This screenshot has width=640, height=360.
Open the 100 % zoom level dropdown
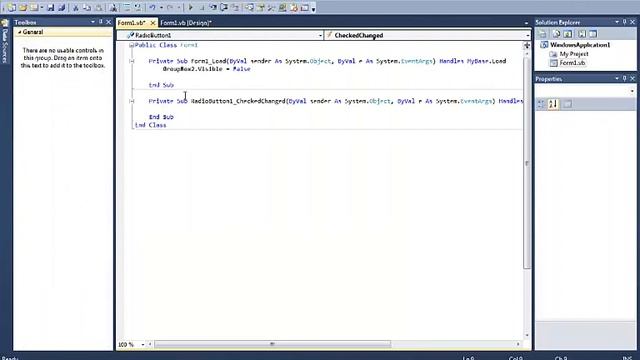143,345
